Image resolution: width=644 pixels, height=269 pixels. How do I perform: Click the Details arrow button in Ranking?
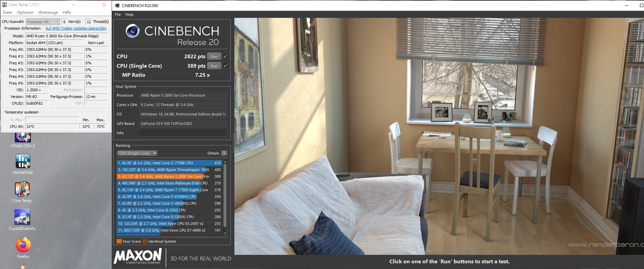click(224, 153)
